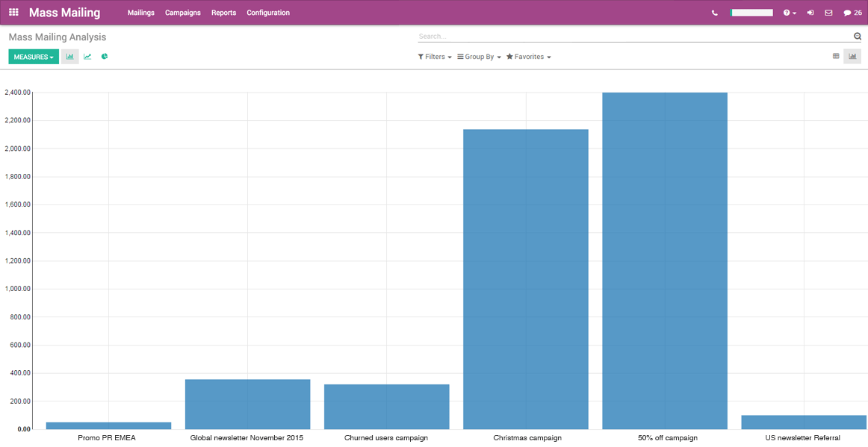
Task: Select the Configuration menu item
Action: click(267, 13)
